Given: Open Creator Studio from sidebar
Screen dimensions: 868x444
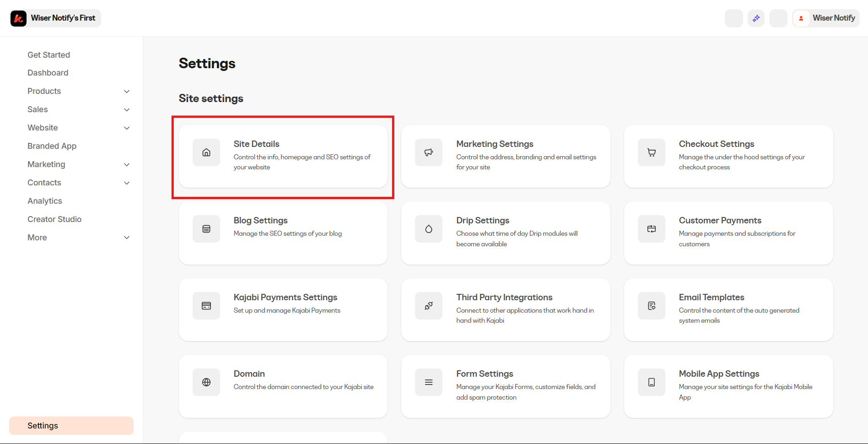Looking at the screenshot, I should click(54, 219).
